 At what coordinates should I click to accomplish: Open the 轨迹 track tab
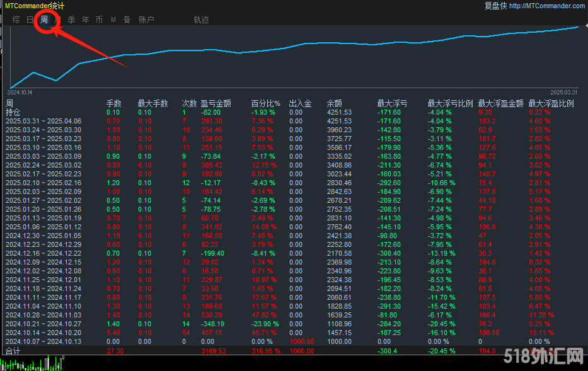click(201, 20)
